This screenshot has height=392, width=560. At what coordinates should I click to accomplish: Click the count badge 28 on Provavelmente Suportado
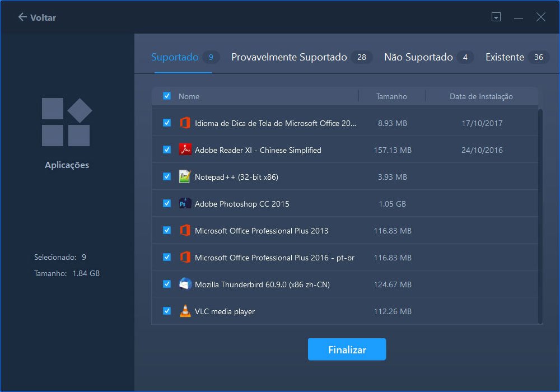click(361, 57)
